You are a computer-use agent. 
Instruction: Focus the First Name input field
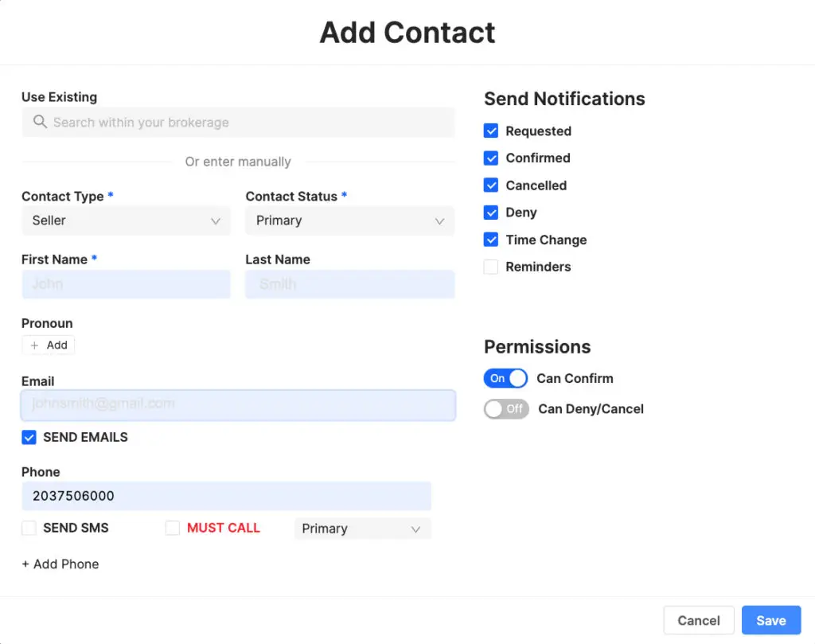(x=126, y=284)
